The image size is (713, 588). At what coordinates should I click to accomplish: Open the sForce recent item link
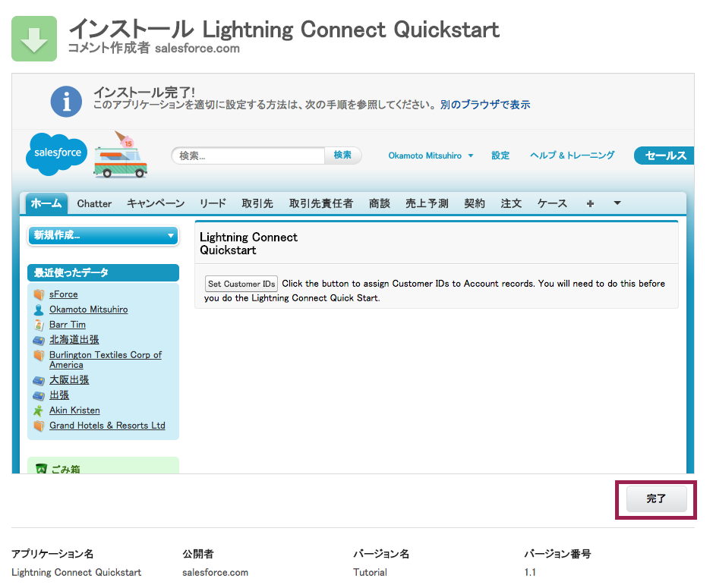pos(64,294)
